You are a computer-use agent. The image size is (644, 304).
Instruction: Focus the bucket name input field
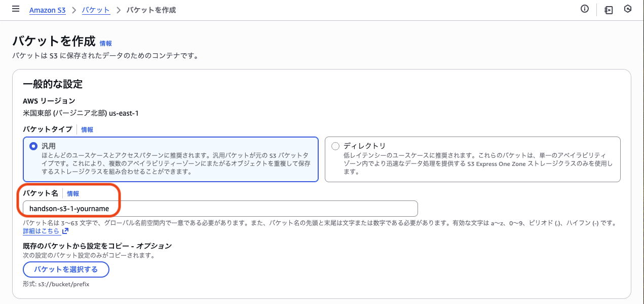click(x=220, y=209)
